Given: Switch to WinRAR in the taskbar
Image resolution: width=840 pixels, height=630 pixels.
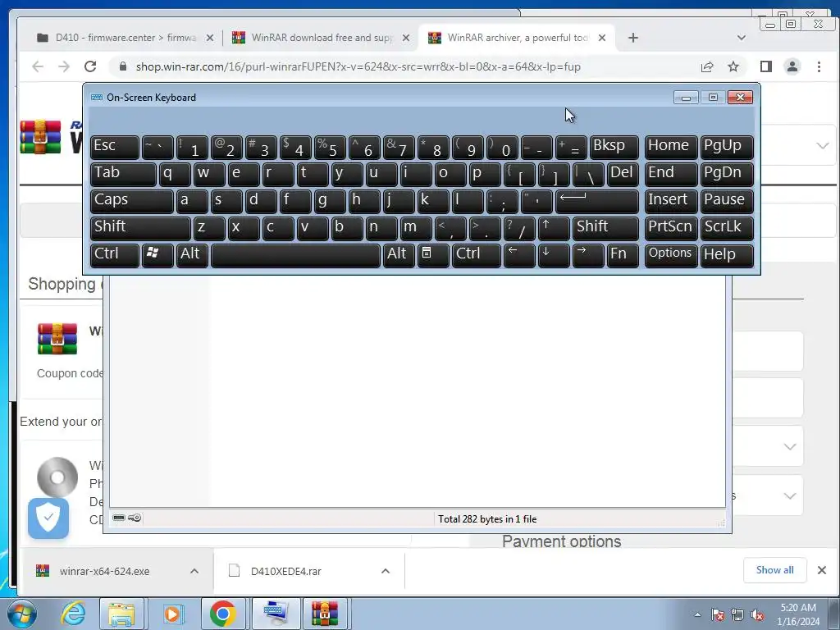Looking at the screenshot, I should point(326,614).
